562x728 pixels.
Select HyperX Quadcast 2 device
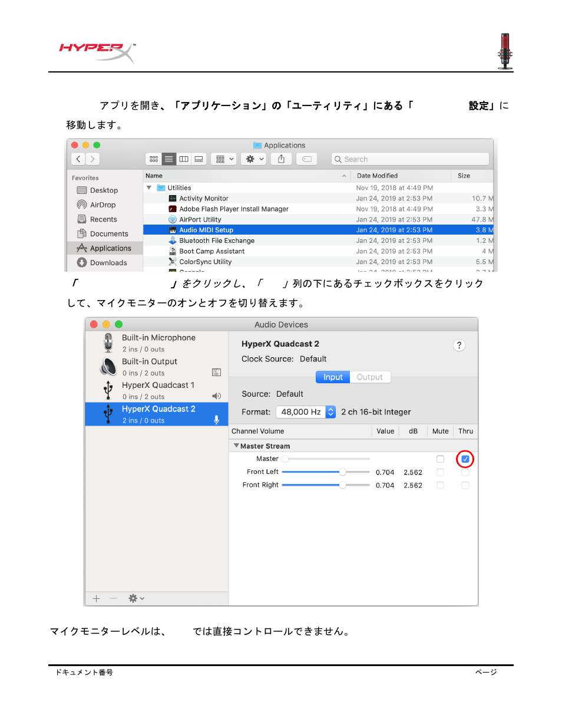(x=157, y=414)
